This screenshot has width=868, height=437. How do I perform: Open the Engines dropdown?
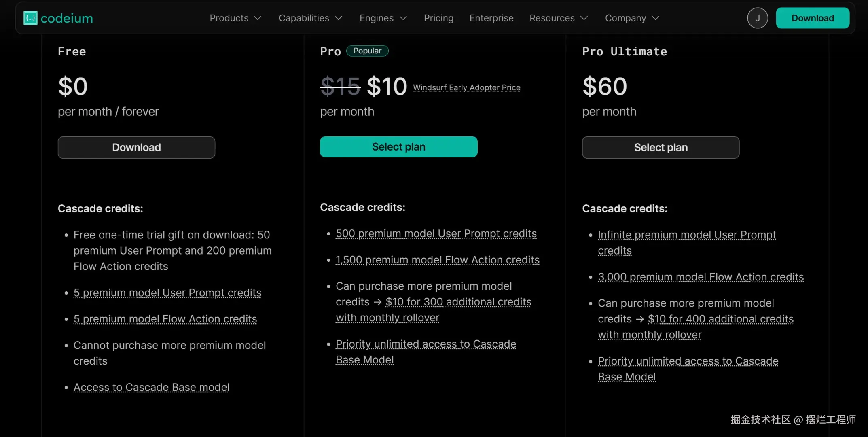click(x=383, y=18)
